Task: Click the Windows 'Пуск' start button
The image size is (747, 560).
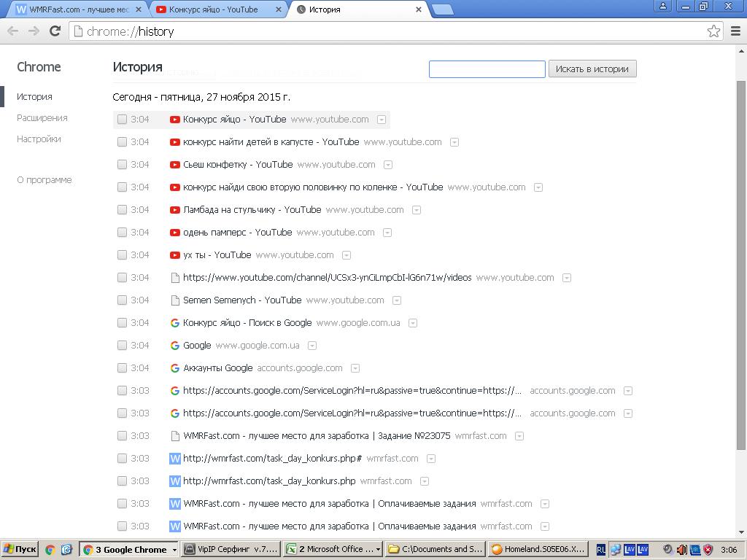Action: [x=20, y=550]
